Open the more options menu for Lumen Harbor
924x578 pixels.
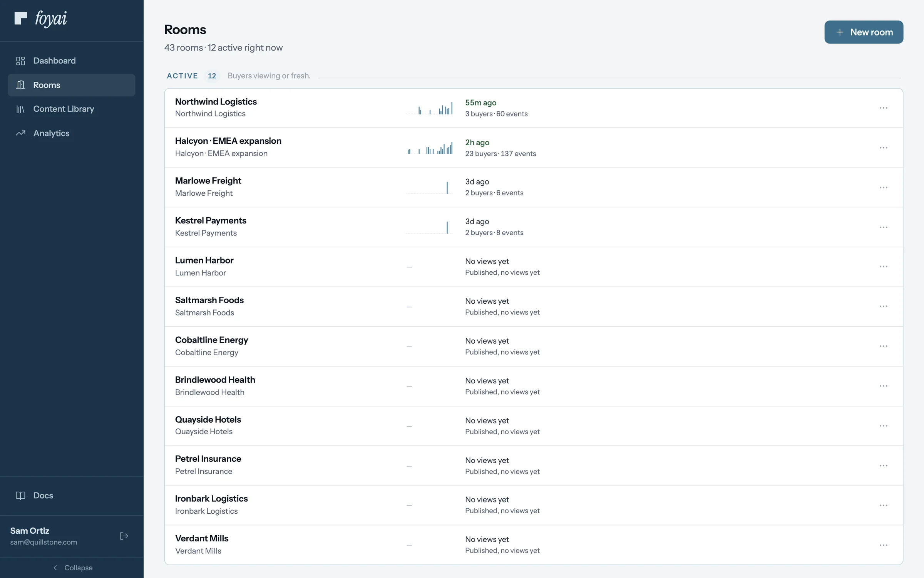point(883,267)
